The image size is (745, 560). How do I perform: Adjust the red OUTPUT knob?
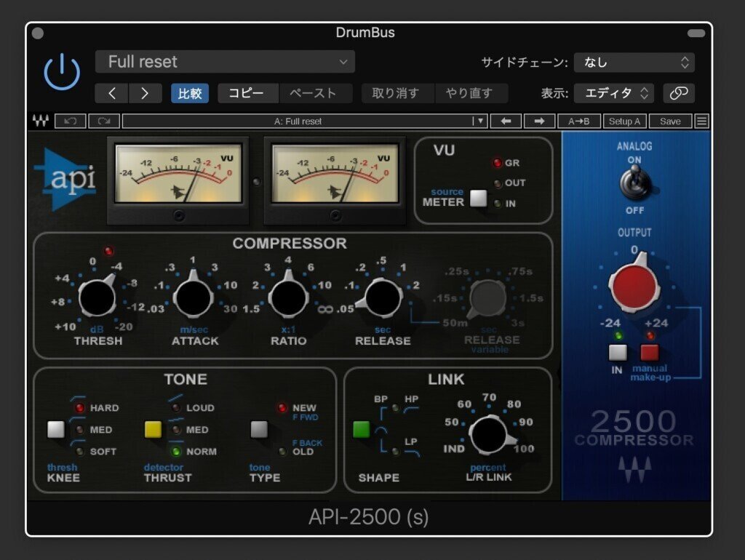coord(634,287)
